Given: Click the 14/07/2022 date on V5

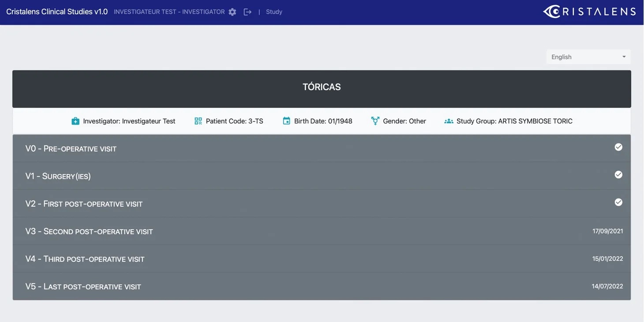Looking at the screenshot, I should click(607, 286).
